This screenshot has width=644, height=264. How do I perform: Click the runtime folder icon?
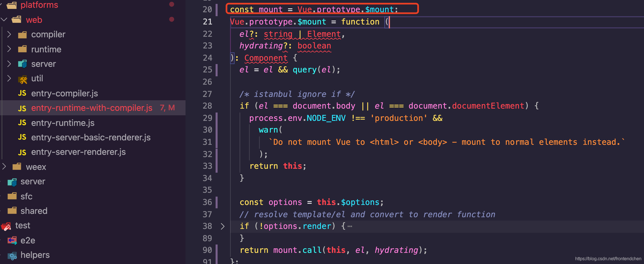(x=22, y=49)
